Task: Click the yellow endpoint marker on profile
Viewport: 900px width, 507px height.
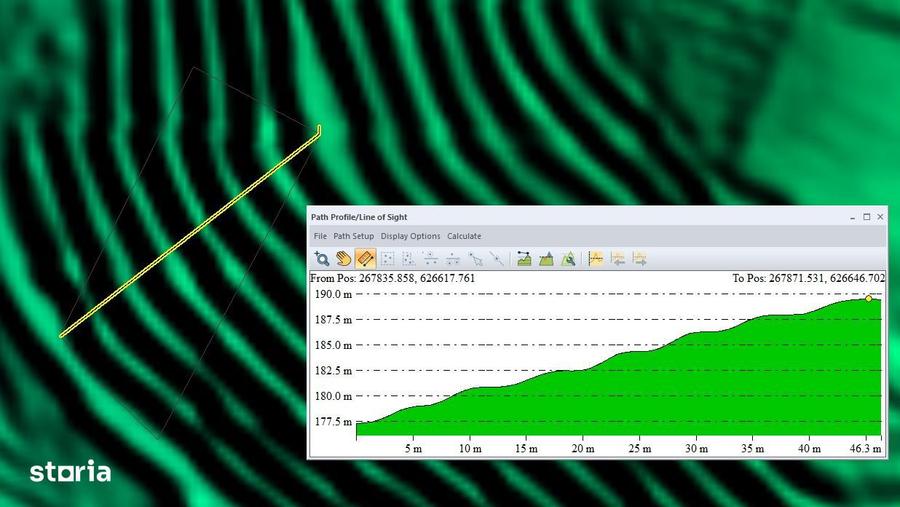Action: pos(868,298)
